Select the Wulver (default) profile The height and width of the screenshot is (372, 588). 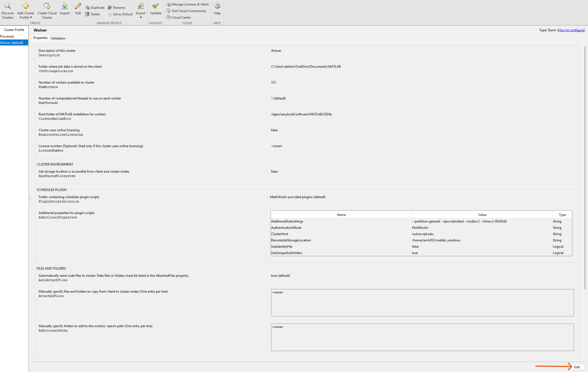click(x=14, y=42)
